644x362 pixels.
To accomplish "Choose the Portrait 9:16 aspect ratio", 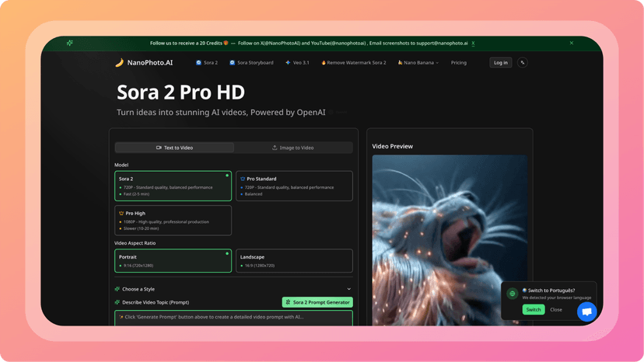I will (173, 260).
